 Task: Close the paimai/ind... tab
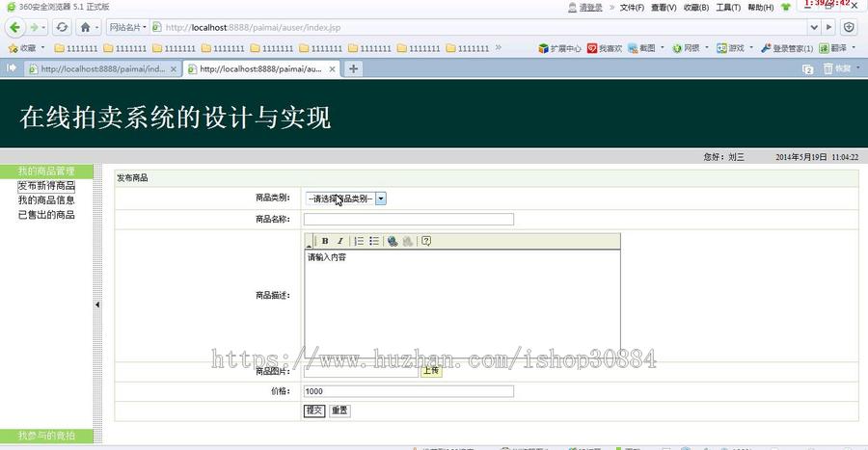coord(174,69)
